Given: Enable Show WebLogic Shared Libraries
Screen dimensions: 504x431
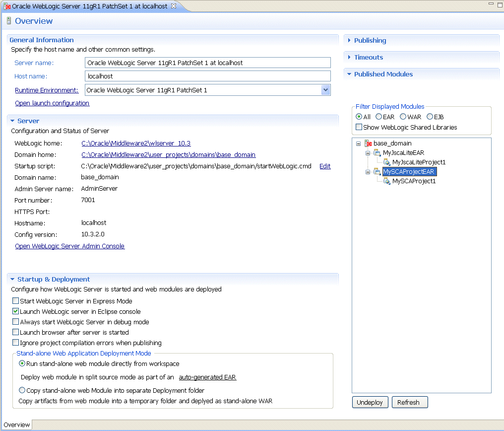Looking at the screenshot, I should click(x=359, y=127).
